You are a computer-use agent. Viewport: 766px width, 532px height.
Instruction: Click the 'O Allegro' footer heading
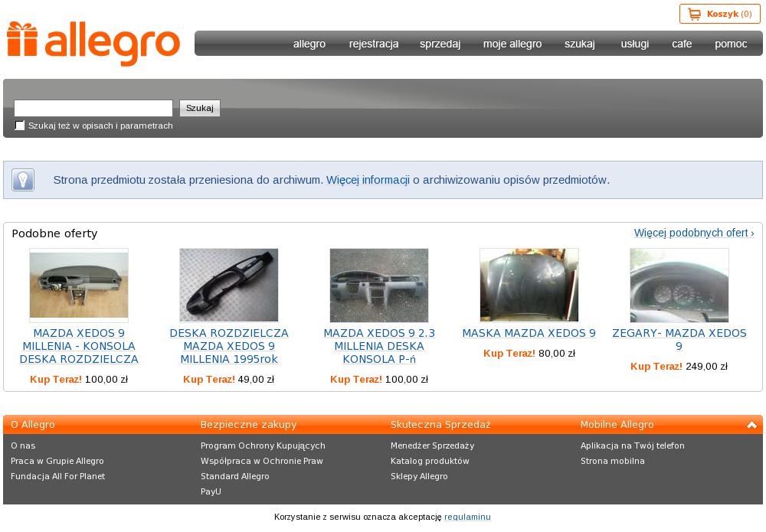click(x=33, y=425)
